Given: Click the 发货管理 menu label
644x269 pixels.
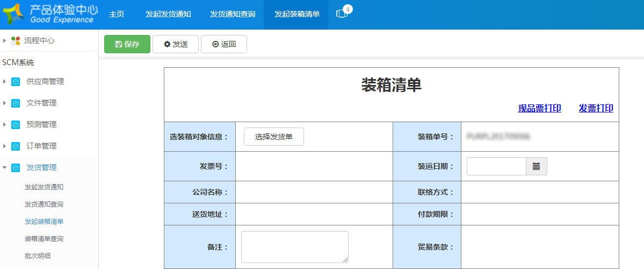Looking at the screenshot, I should point(41,167).
